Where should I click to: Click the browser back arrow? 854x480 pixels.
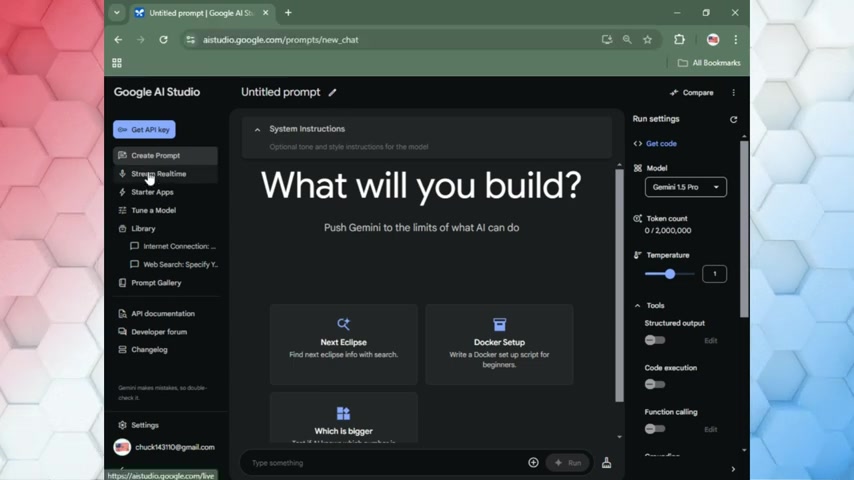[x=118, y=40]
